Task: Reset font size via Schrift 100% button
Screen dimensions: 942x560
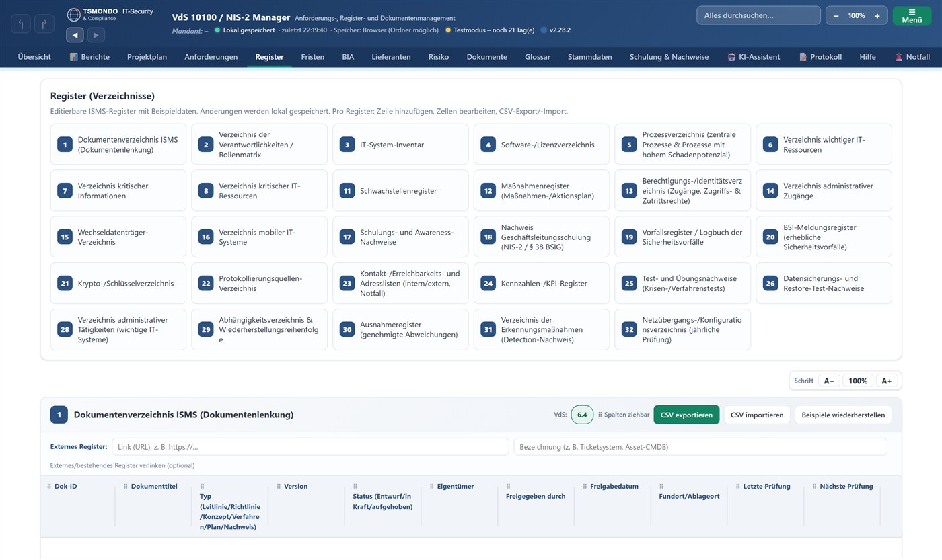Action: pos(858,381)
